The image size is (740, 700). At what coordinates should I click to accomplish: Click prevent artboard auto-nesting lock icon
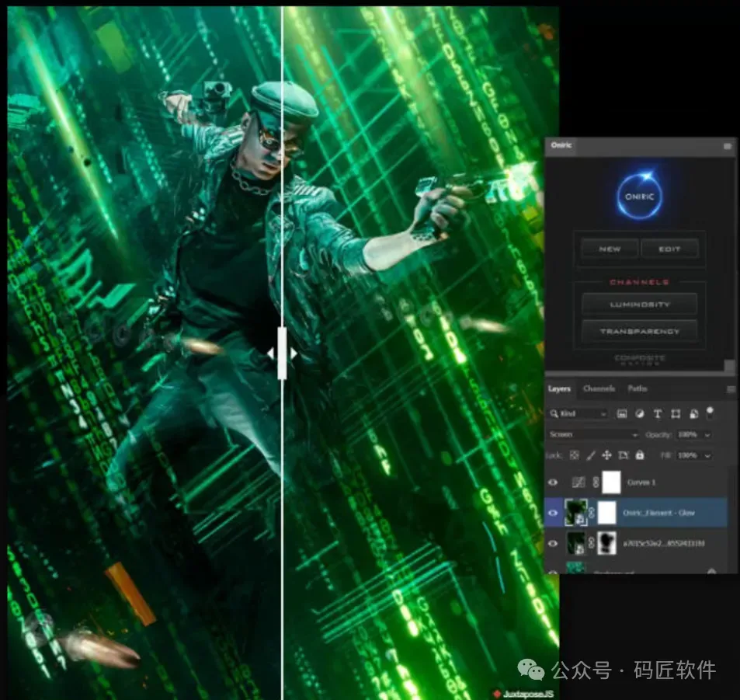623,455
